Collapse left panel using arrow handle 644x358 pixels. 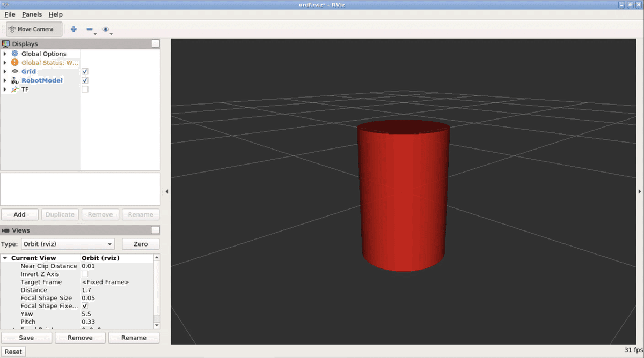tap(166, 191)
